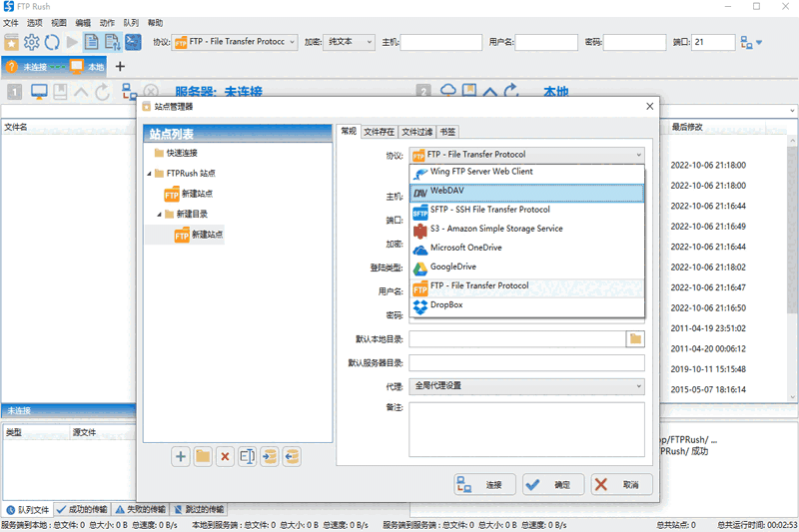
Task: Add new site with plus button in site manager
Action: click(x=181, y=457)
